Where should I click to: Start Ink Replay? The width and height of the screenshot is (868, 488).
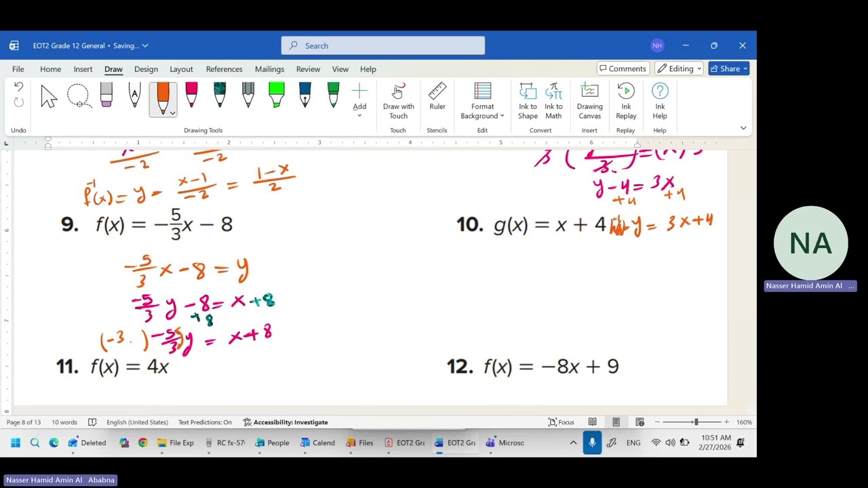coord(626,101)
